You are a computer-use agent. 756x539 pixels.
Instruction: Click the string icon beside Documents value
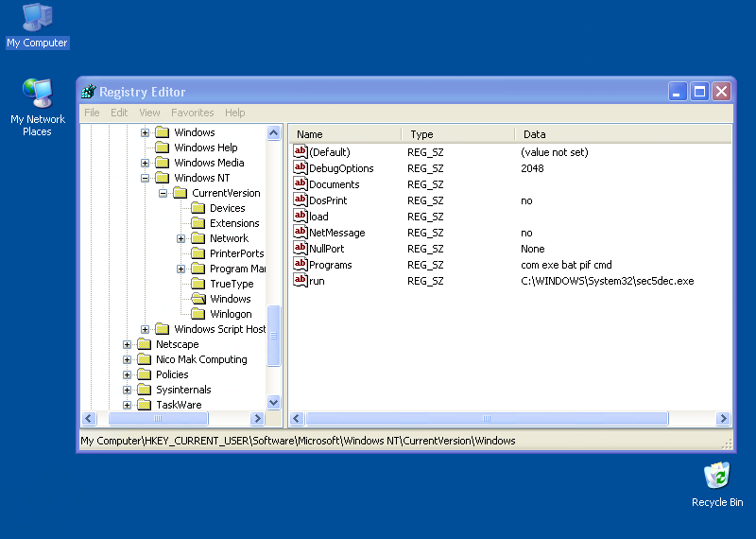pos(300,183)
